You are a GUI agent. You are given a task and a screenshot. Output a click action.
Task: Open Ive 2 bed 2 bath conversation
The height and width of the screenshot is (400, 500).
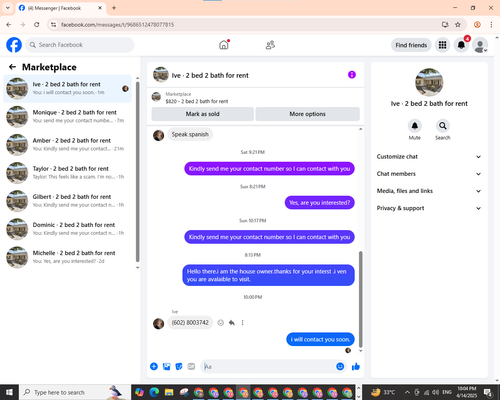(x=67, y=88)
